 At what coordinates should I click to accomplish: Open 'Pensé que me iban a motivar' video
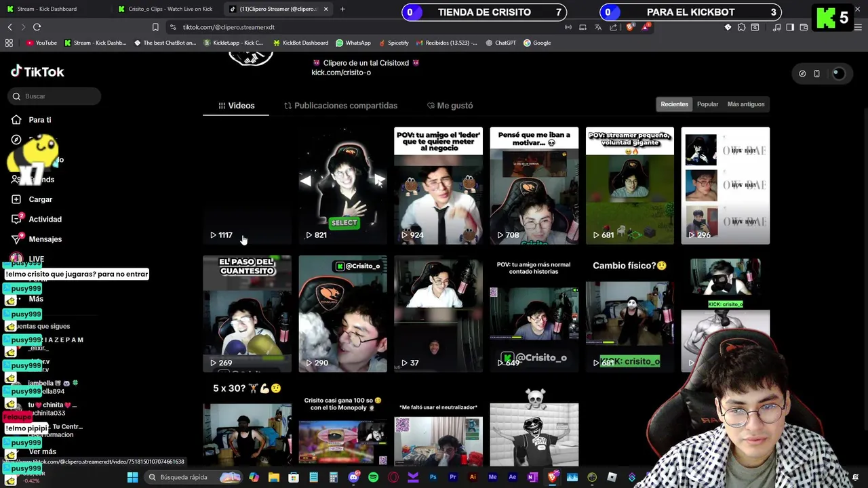click(x=534, y=186)
